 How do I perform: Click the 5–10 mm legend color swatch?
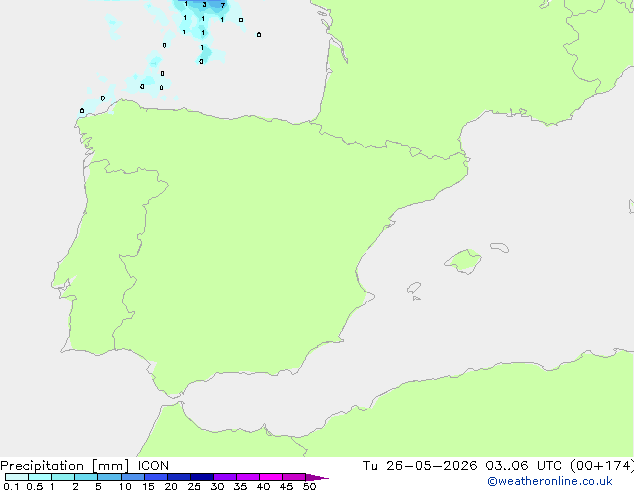109,477
